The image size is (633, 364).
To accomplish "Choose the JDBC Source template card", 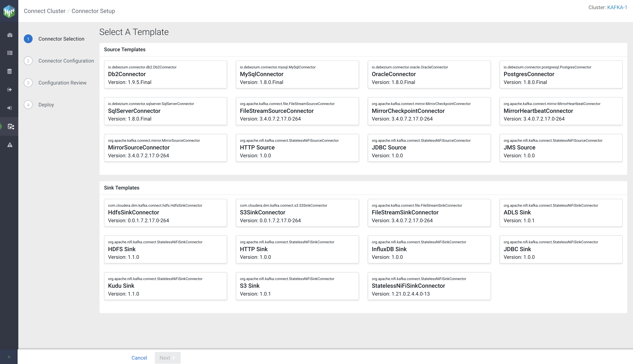I will 429,148.
